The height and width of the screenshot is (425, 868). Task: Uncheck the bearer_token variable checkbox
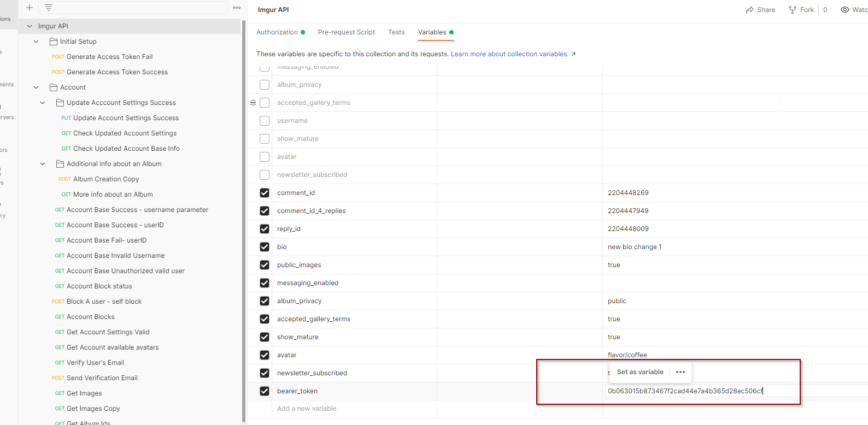click(265, 391)
